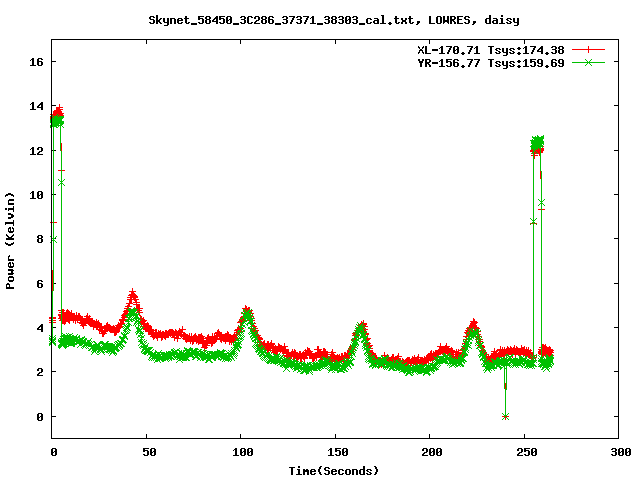Click the y-axis tick label 10

pos(36,195)
